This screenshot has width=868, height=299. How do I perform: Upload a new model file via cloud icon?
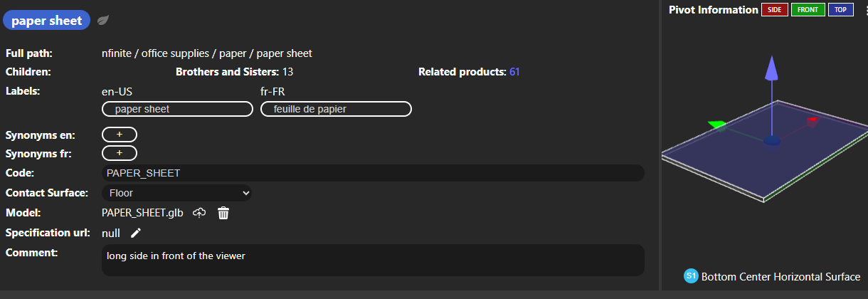point(199,213)
